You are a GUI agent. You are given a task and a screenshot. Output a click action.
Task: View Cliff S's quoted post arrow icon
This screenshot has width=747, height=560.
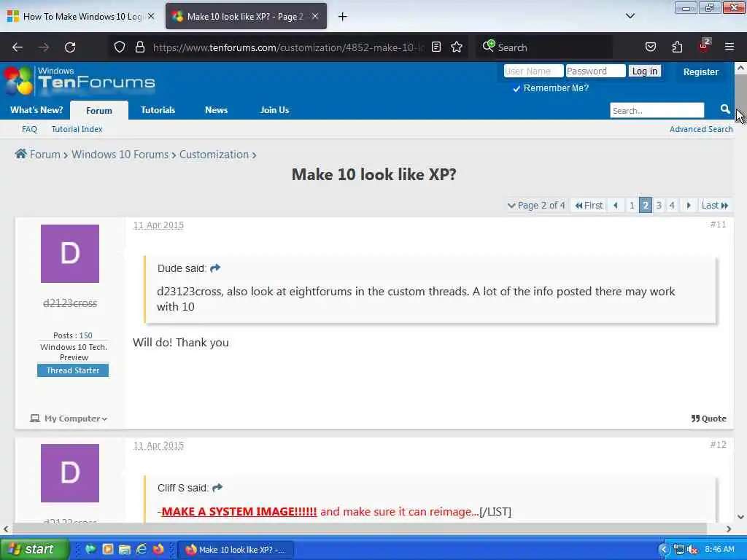point(217,488)
